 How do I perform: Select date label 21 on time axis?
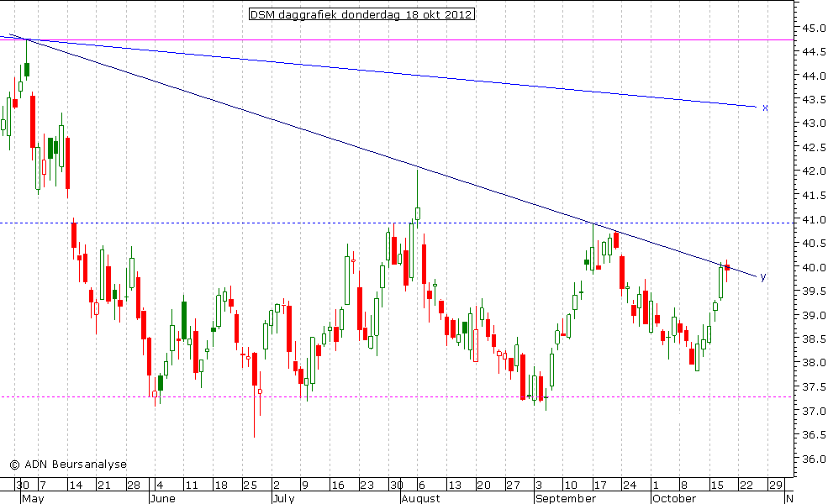click(x=104, y=486)
